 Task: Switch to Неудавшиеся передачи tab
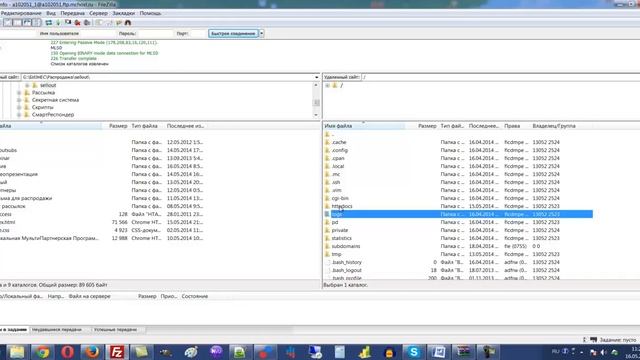click(57, 329)
